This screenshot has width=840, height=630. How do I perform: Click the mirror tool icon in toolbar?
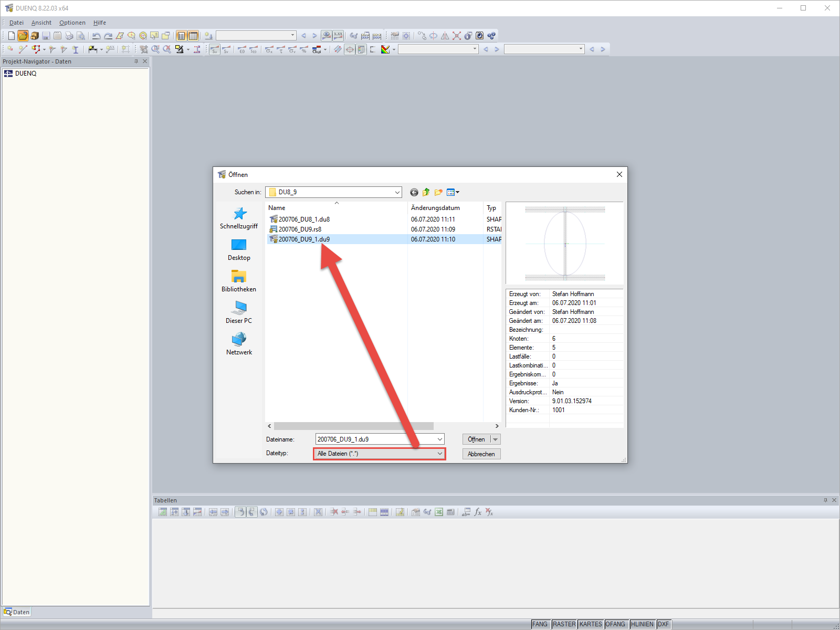point(445,36)
